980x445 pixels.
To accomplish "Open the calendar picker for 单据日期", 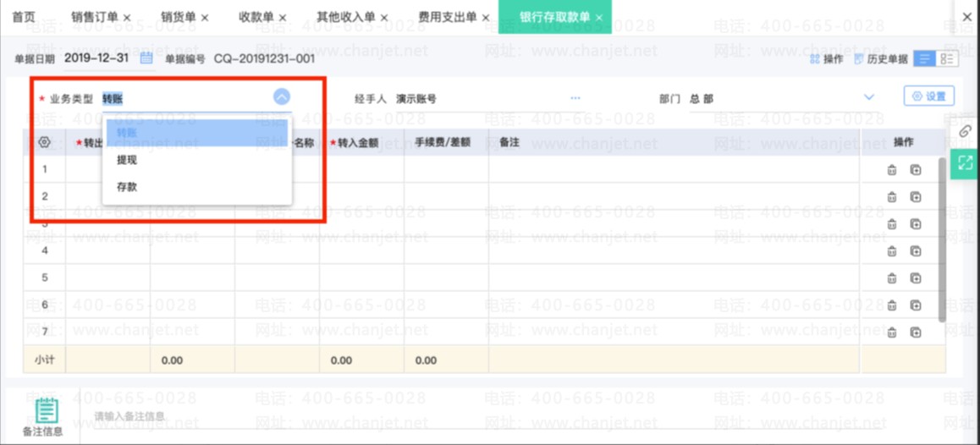I will pos(146,58).
